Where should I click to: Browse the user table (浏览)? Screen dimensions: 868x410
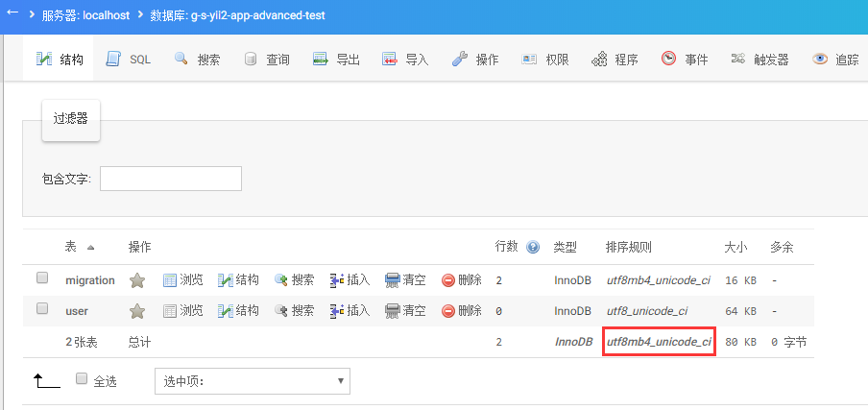(183, 311)
